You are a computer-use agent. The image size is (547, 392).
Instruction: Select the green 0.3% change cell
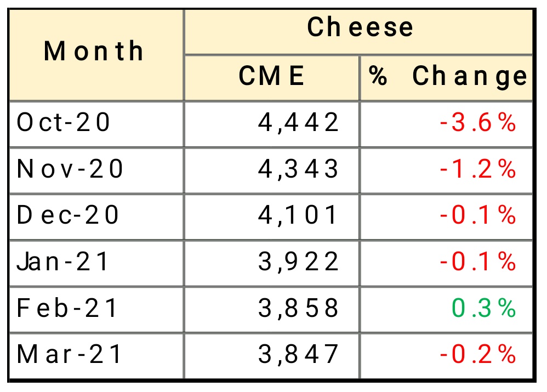tap(483, 308)
